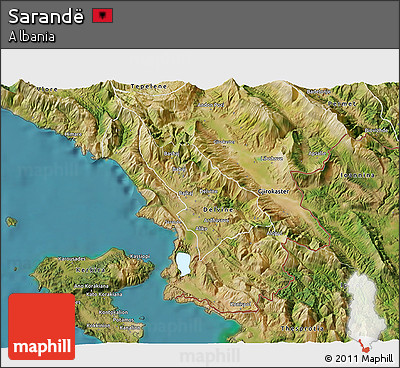Click the Sarandë map title

pos(46,16)
